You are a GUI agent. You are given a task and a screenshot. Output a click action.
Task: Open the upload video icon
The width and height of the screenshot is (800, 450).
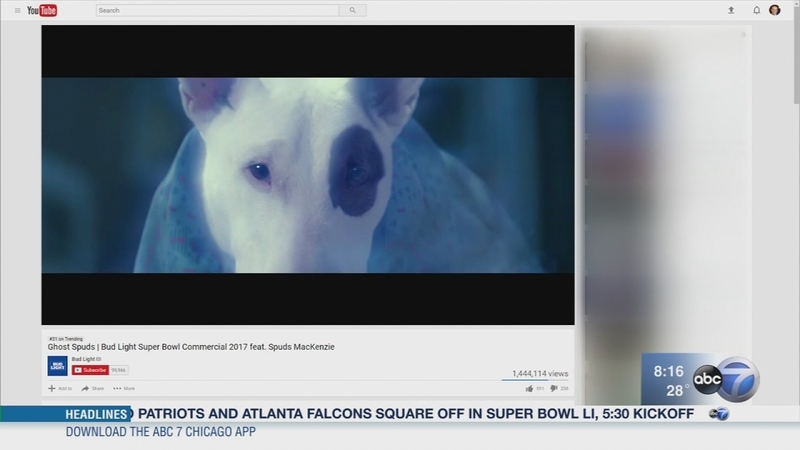731,10
